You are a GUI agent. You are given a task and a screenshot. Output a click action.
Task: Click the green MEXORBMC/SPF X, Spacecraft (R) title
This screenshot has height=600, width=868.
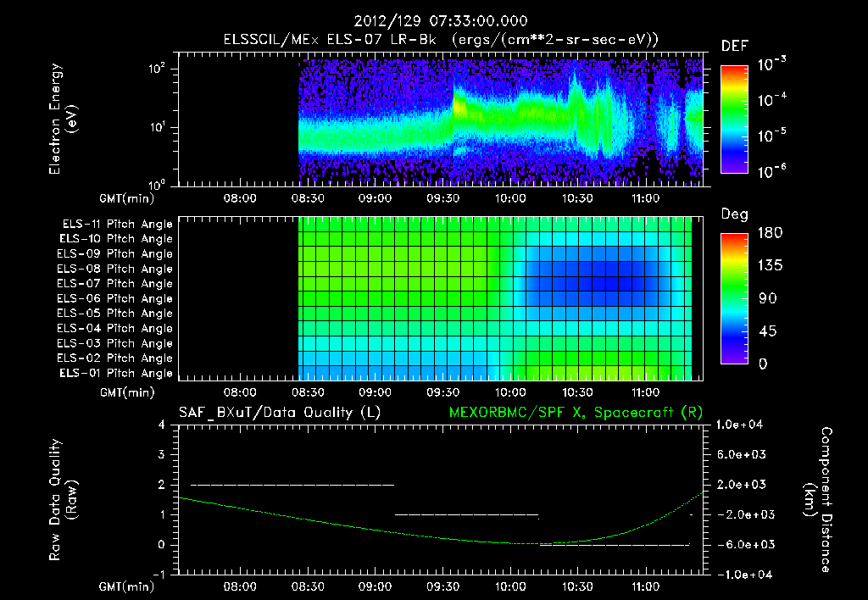pos(576,413)
